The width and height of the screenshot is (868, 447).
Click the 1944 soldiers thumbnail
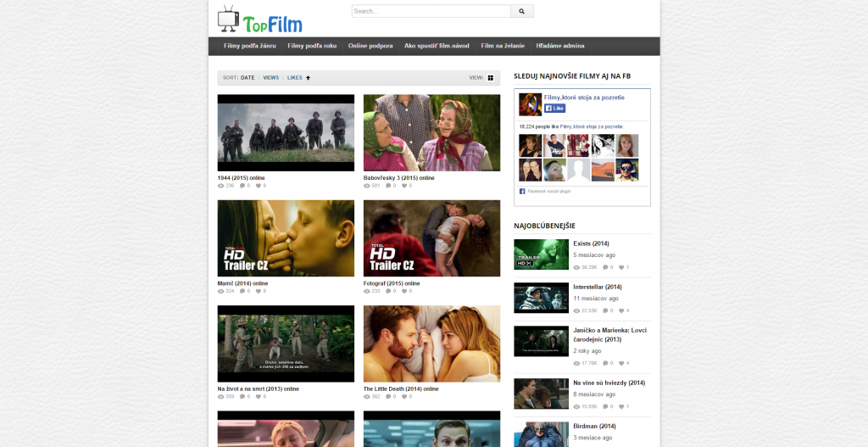tap(286, 132)
